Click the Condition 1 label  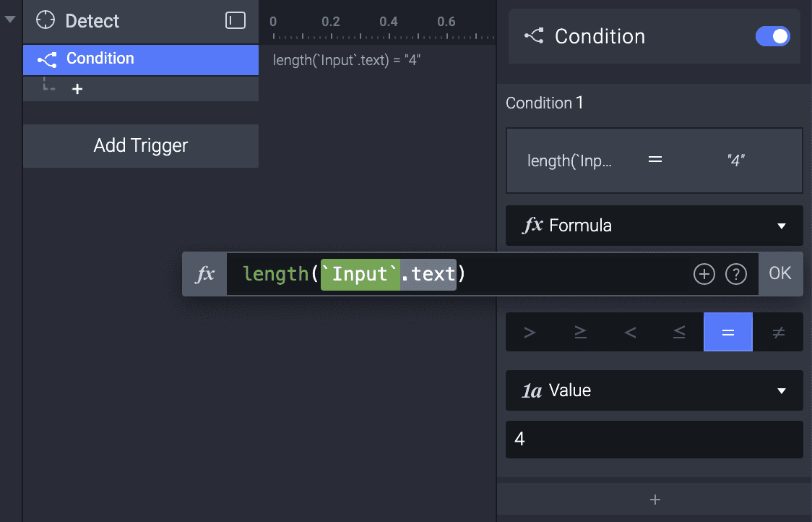tap(544, 103)
